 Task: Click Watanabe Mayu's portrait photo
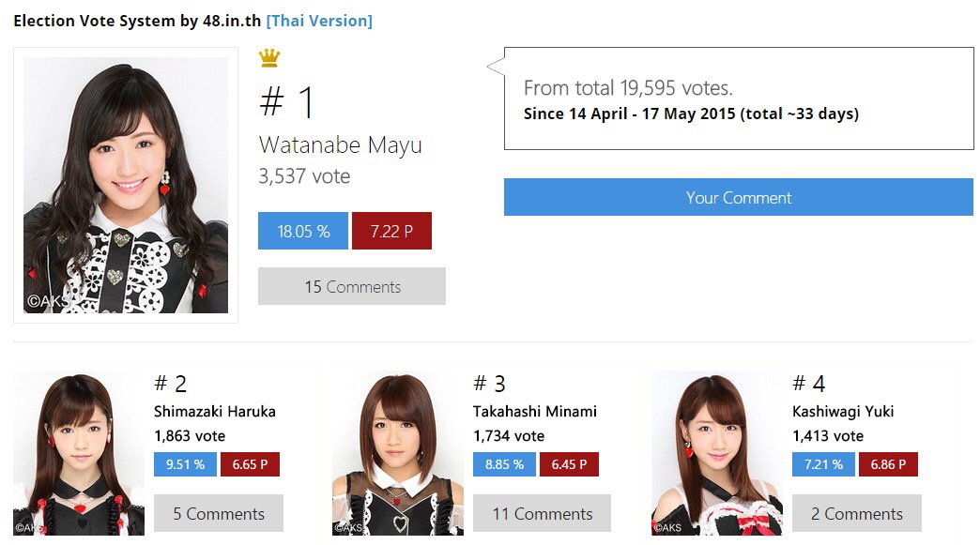pos(126,186)
